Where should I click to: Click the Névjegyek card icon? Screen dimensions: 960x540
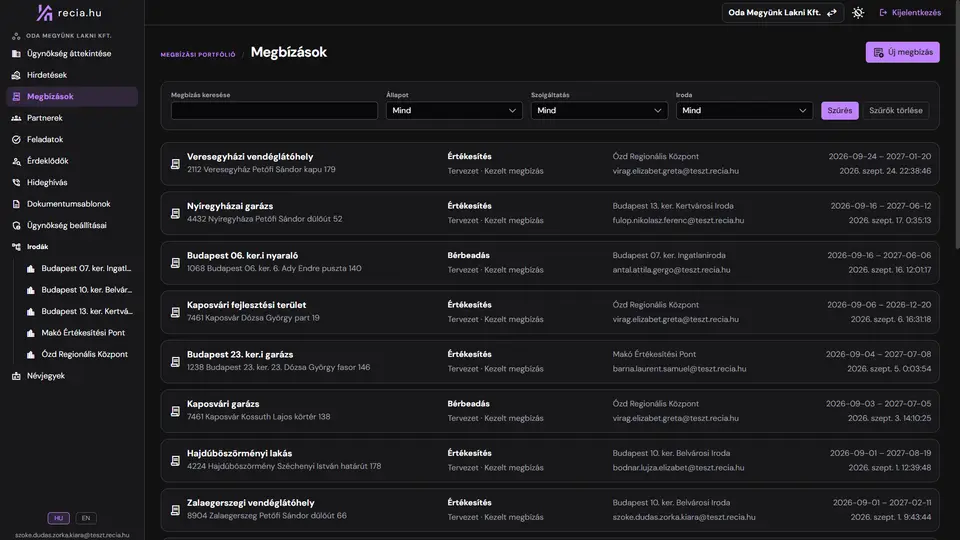coord(16,376)
